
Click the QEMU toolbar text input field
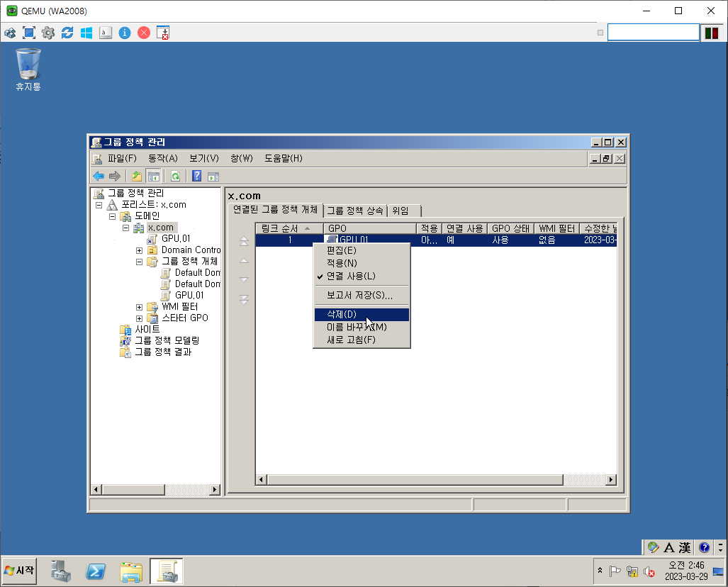click(x=654, y=33)
